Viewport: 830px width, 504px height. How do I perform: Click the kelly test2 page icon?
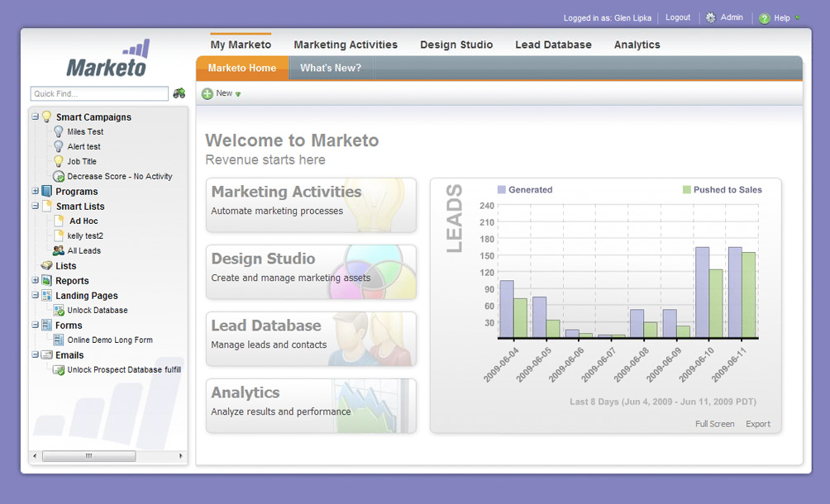[x=59, y=235]
